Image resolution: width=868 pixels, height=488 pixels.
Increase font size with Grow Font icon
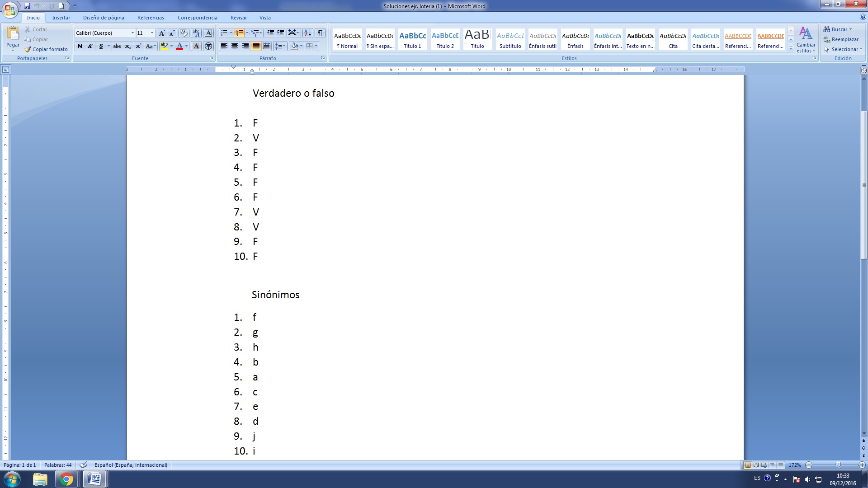coord(162,33)
